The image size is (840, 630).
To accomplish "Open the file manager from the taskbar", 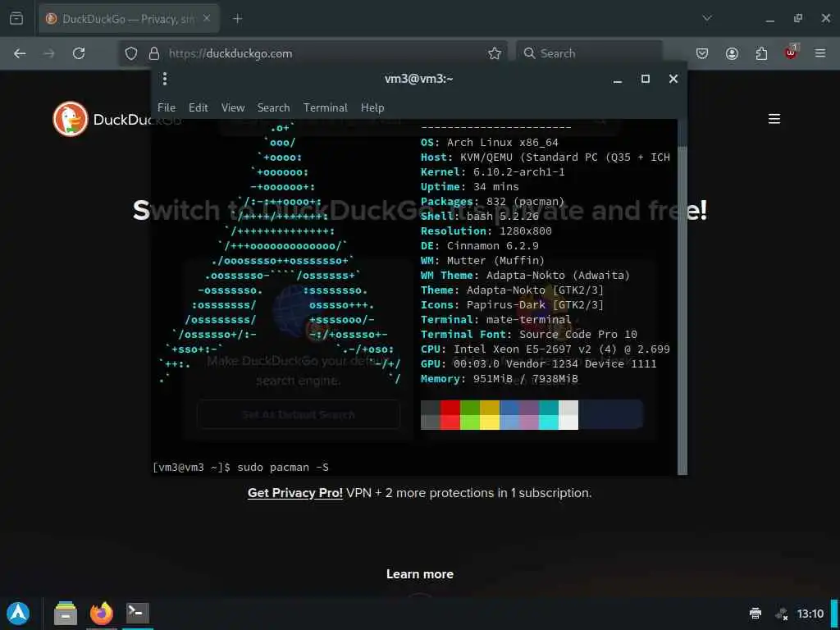I will pyautogui.click(x=66, y=614).
